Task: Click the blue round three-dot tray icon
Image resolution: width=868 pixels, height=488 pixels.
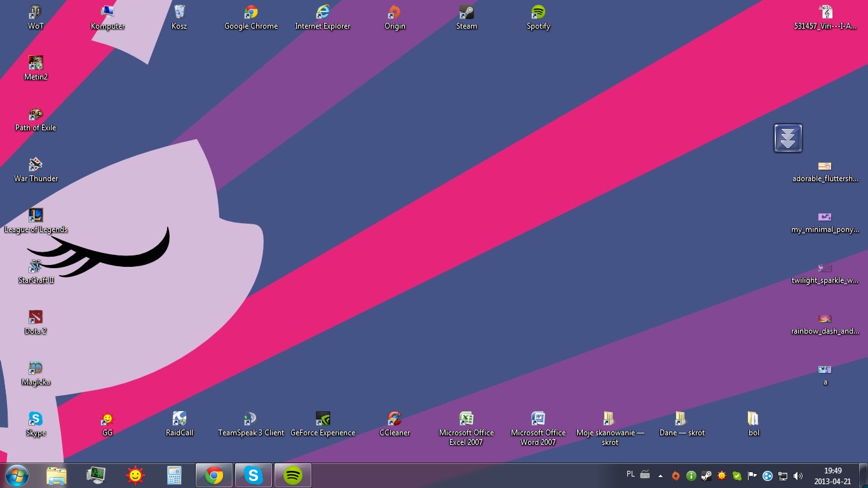Action: pos(768,475)
